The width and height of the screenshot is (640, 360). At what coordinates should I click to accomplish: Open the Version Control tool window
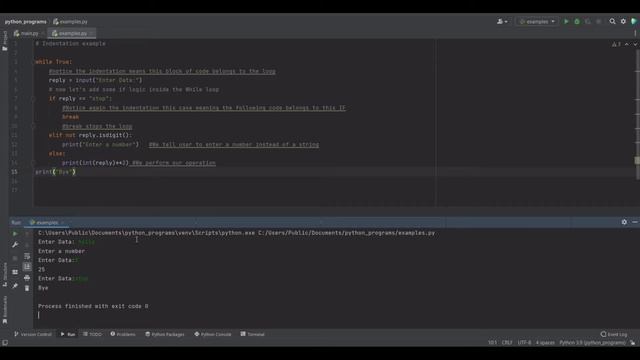[33, 334]
